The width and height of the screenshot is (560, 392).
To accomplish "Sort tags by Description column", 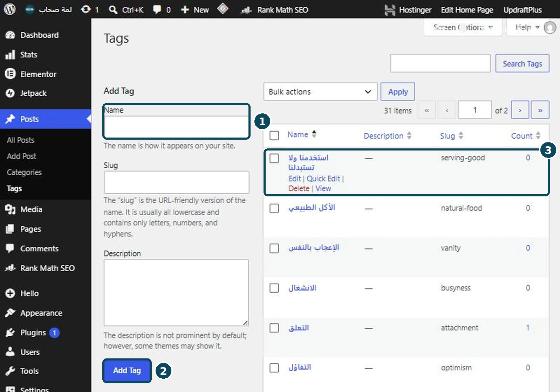I will point(387,136).
